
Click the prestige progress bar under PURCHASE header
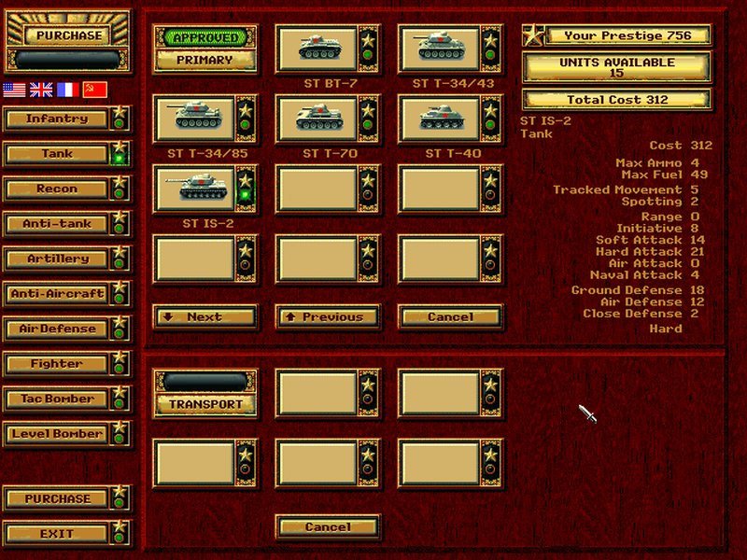[x=65, y=58]
